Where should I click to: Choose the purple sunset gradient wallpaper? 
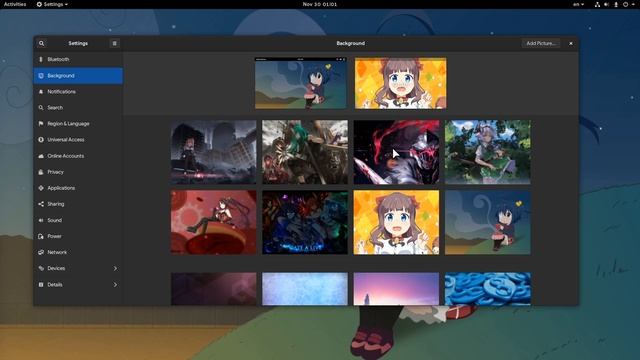click(x=396, y=289)
